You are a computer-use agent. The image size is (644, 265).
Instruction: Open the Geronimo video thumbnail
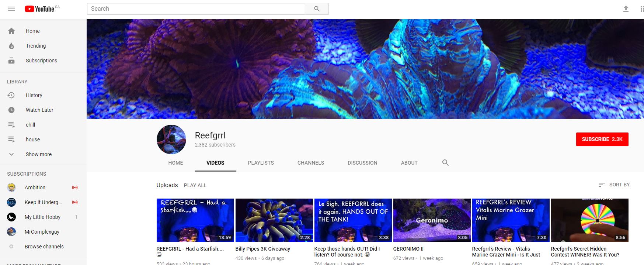(432, 220)
